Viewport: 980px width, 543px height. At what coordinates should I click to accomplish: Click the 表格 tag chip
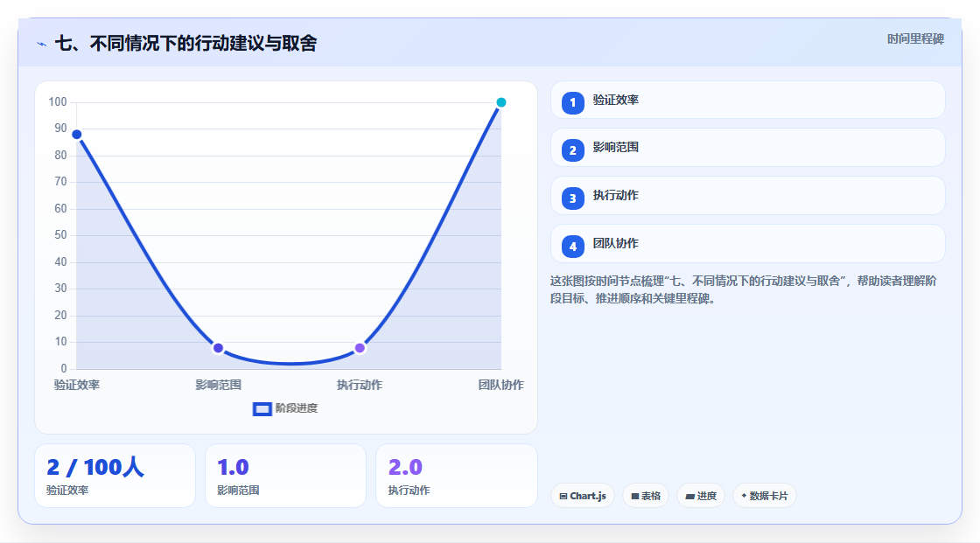pos(646,496)
